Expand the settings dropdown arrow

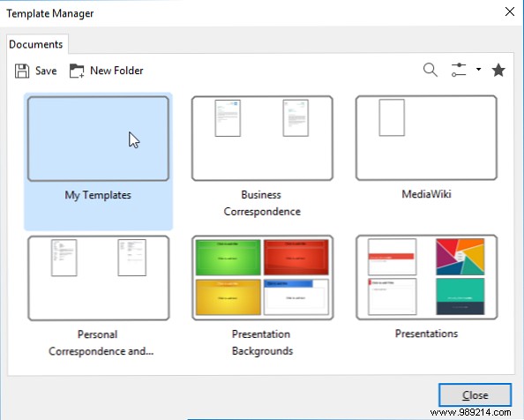click(x=478, y=69)
